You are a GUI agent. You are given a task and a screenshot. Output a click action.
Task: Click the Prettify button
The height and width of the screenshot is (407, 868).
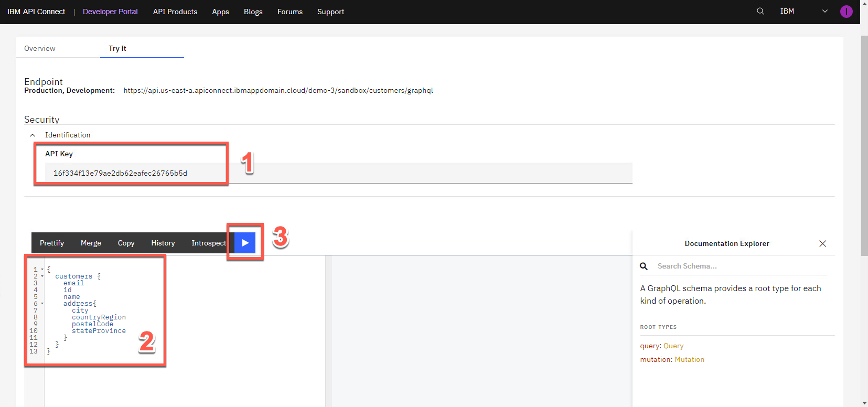[x=52, y=243]
